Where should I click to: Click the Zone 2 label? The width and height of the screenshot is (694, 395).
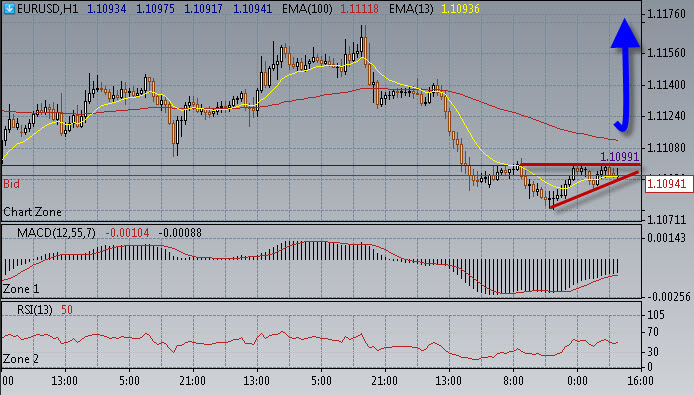tap(21, 359)
